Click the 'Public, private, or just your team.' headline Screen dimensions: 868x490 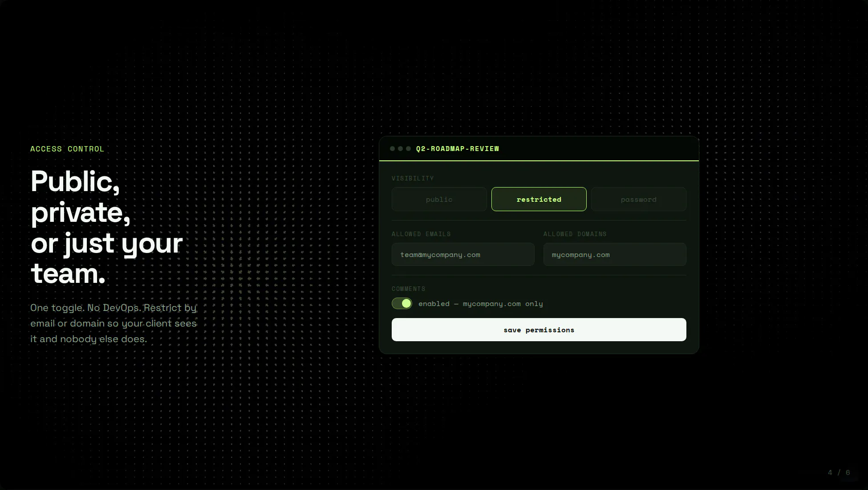pyautogui.click(x=107, y=227)
